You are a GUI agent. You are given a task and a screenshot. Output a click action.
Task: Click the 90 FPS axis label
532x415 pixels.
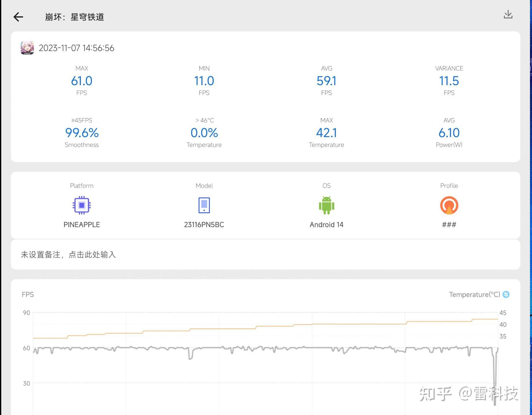(x=27, y=313)
